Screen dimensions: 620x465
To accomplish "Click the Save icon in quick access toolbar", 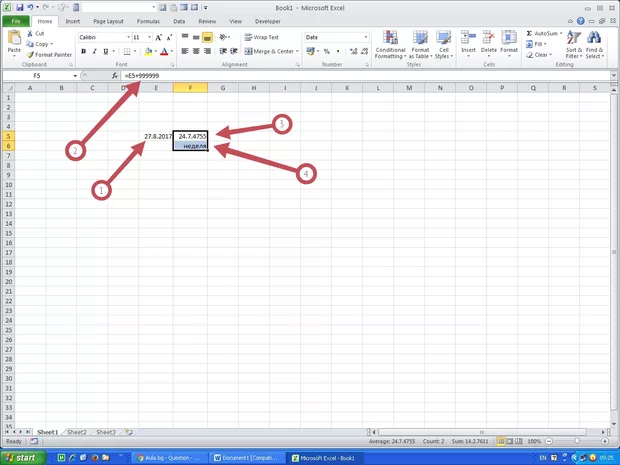I will [19, 8].
